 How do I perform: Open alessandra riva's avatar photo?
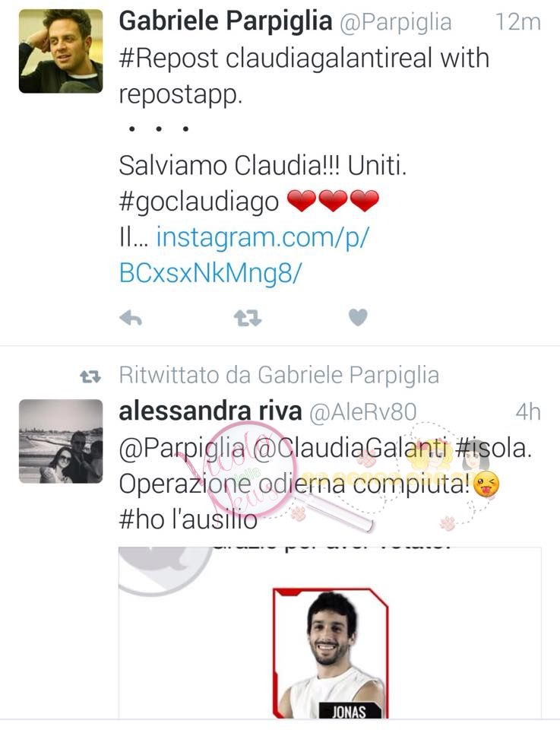click(x=61, y=441)
